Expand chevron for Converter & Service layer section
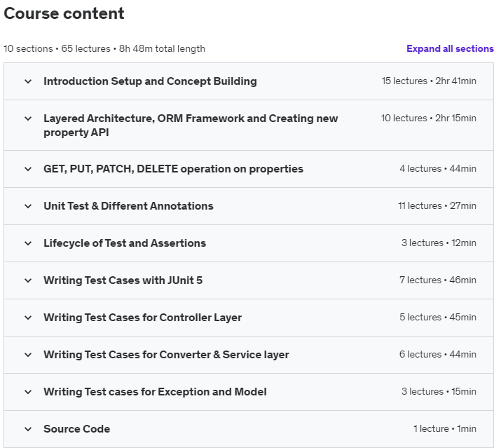The width and height of the screenshot is (494, 448). 28,355
